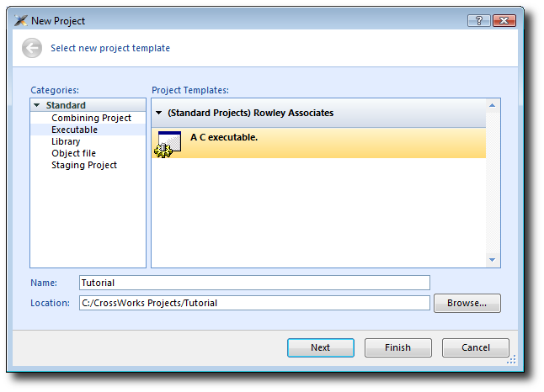This screenshot has width=544, height=392.
Task: Click the Finish button
Action: coord(398,347)
